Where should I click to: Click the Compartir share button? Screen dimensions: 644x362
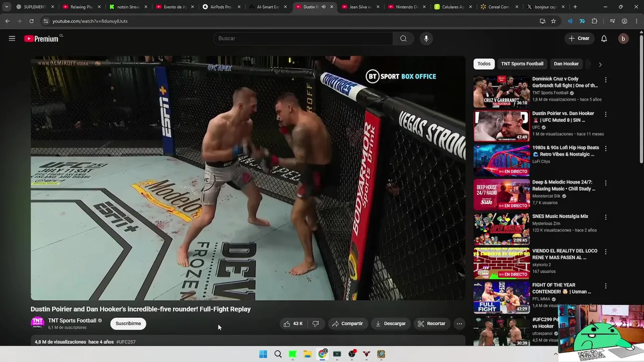point(347,324)
